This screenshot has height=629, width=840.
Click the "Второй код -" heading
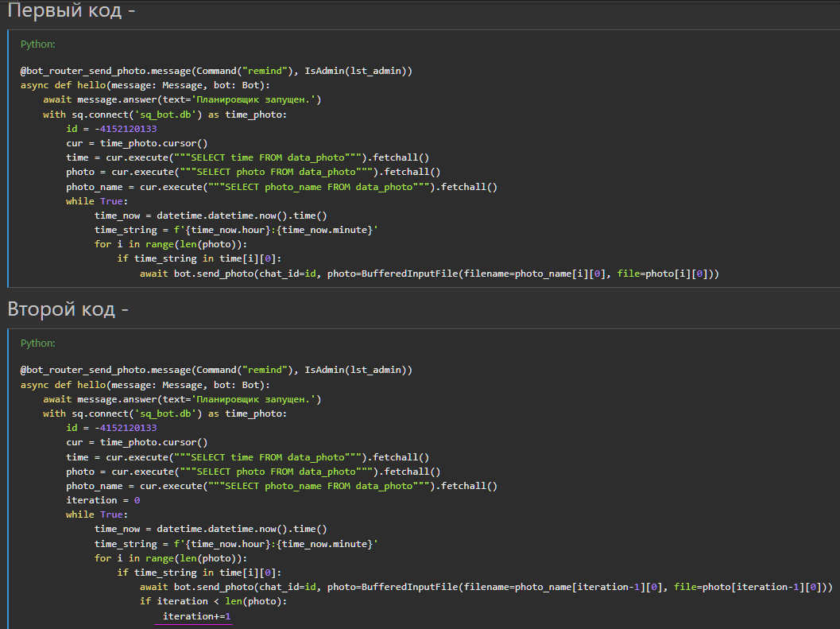[x=68, y=309]
